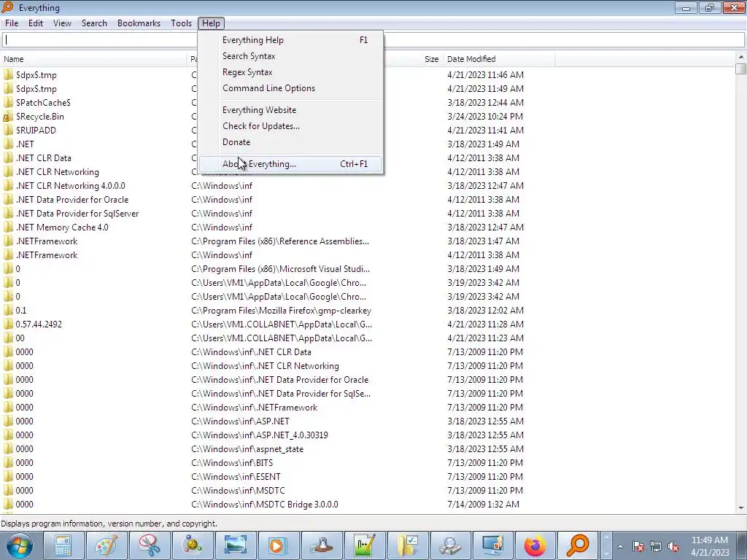The image size is (747, 560).
Task: Open Snipping Tool from the taskbar
Action: [x=150, y=545]
